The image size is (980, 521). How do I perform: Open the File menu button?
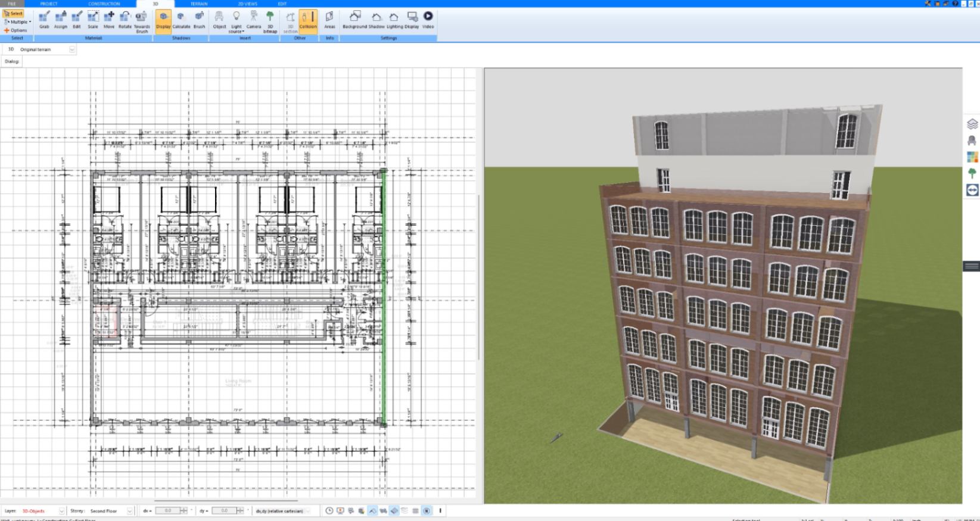(12, 4)
